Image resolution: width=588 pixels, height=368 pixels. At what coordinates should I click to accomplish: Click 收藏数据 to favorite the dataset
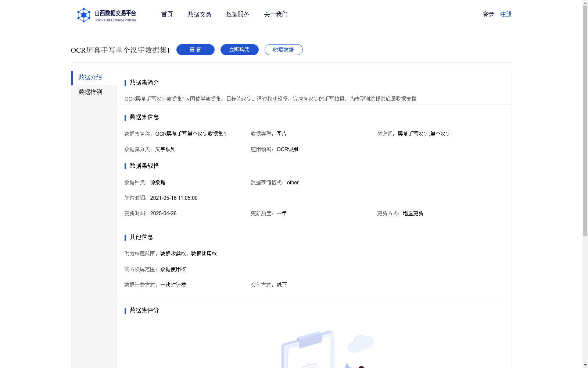[283, 50]
